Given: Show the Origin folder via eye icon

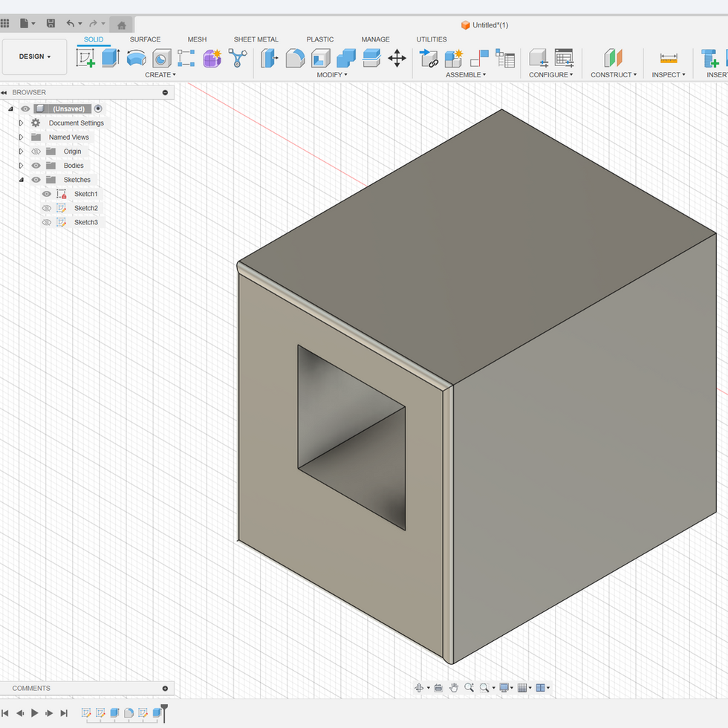Looking at the screenshot, I should [36, 152].
